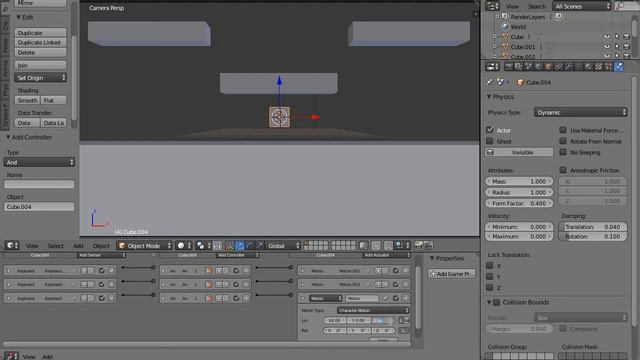640x360 pixels.
Task: Open the Material properties tab icon
Action: (588, 67)
